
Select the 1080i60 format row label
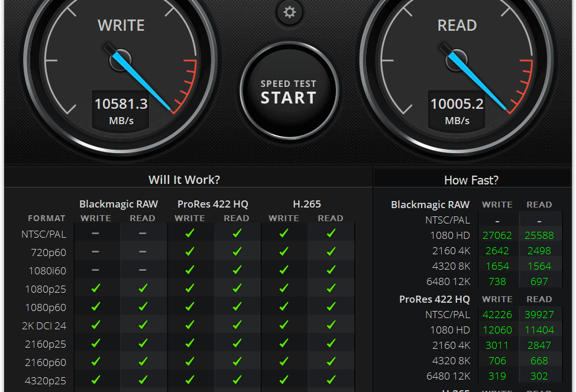[47, 271]
